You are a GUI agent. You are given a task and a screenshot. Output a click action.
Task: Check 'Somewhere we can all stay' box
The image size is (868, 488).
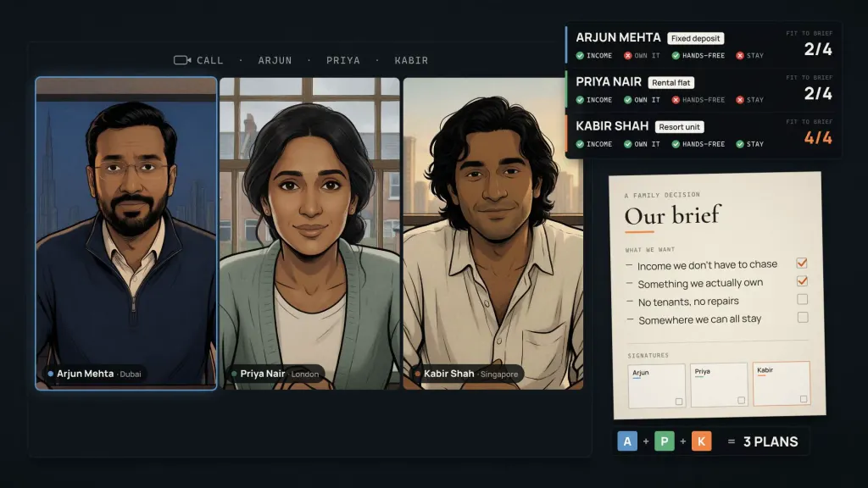click(x=803, y=318)
